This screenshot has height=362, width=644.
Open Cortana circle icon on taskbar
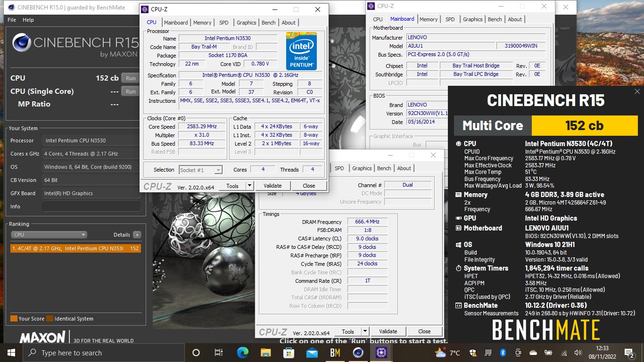click(x=196, y=353)
